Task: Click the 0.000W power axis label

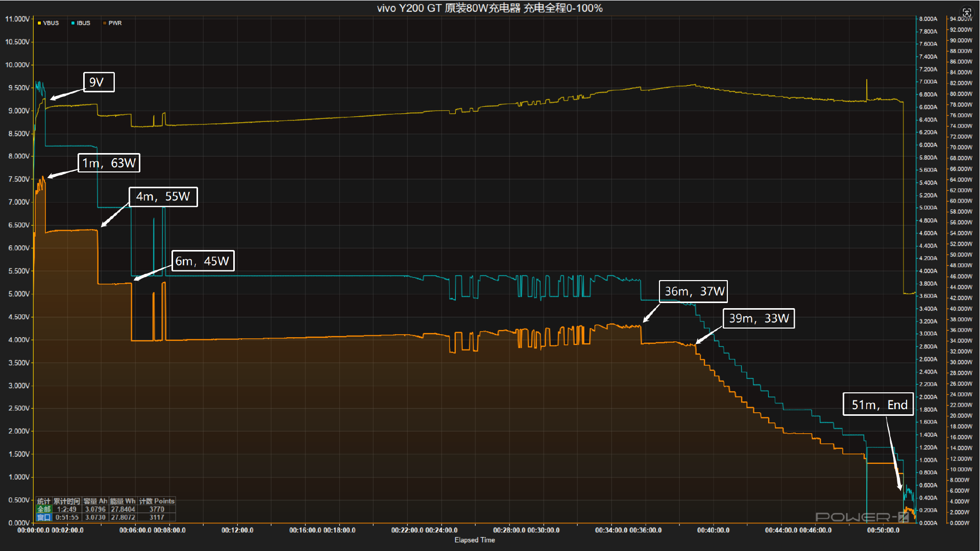Action: (x=960, y=523)
